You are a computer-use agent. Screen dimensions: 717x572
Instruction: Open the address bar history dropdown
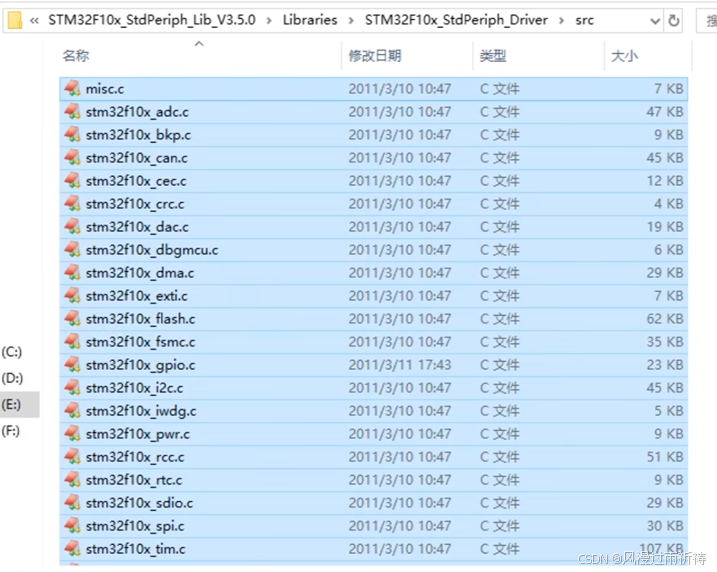click(655, 21)
